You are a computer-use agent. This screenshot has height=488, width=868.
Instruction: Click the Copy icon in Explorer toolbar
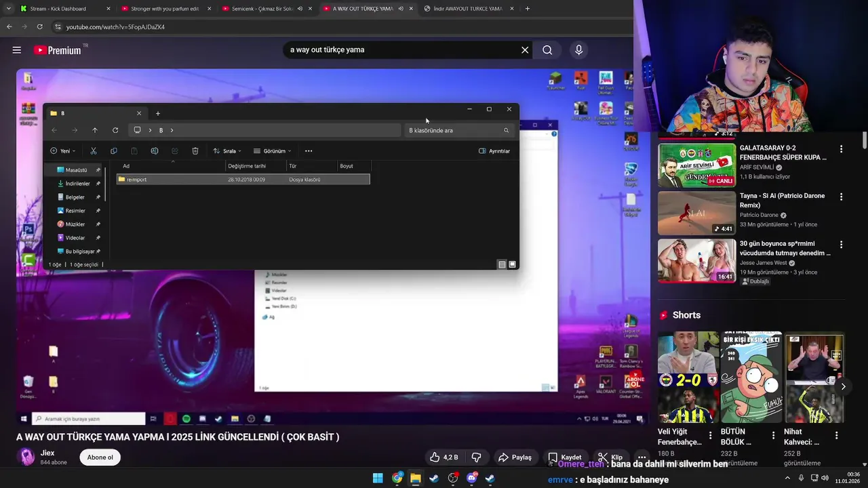tap(114, 151)
